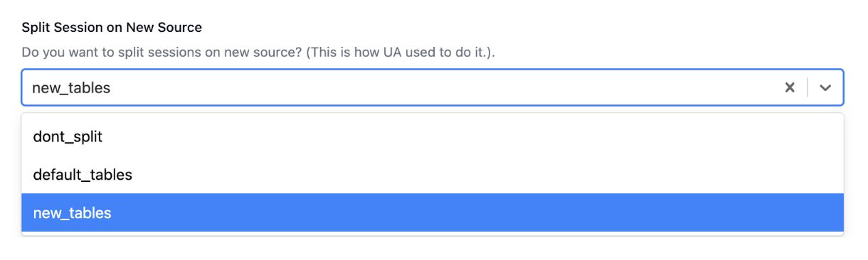Viewport: 868px width, 260px height.
Task: Collapse the dropdown using the chevron arrow
Action: pyautogui.click(x=825, y=87)
